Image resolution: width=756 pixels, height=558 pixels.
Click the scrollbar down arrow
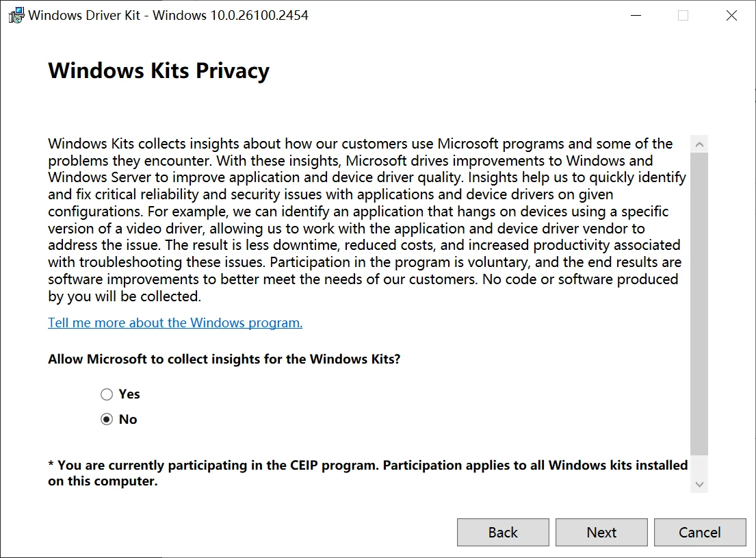699,484
